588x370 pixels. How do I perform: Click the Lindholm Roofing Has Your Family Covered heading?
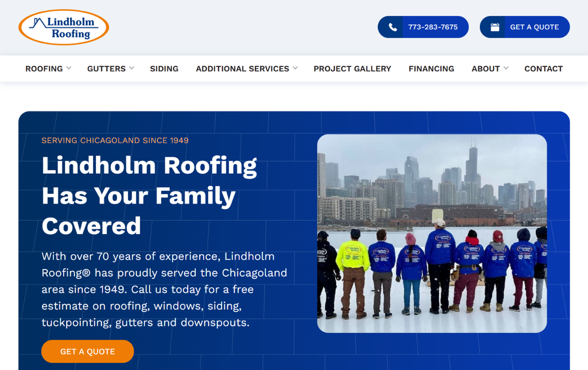(149, 196)
